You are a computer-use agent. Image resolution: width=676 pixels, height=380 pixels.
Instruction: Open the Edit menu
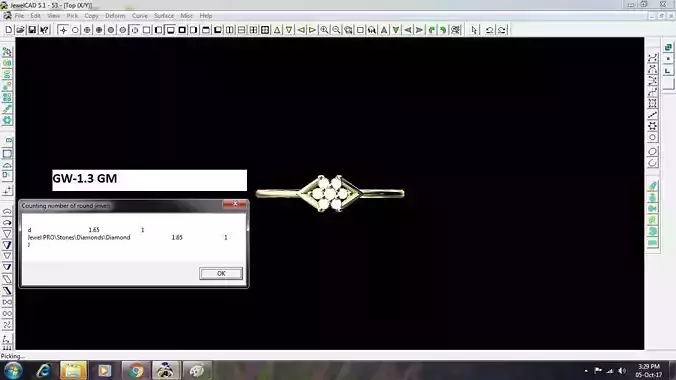tap(35, 16)
